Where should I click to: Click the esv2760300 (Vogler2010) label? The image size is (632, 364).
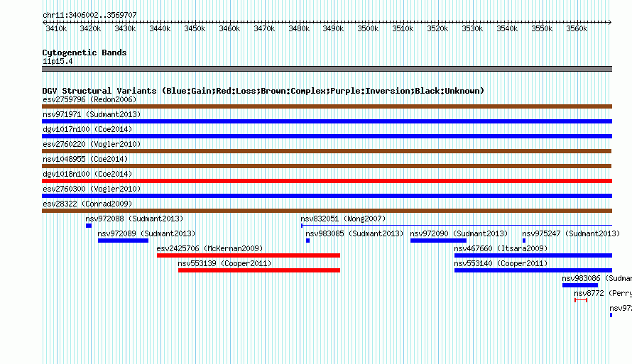coord(92,189)
